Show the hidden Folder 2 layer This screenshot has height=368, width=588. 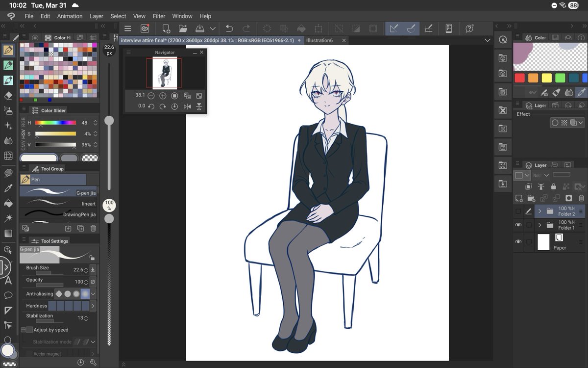pyautogui.click(x=518, y=211)
